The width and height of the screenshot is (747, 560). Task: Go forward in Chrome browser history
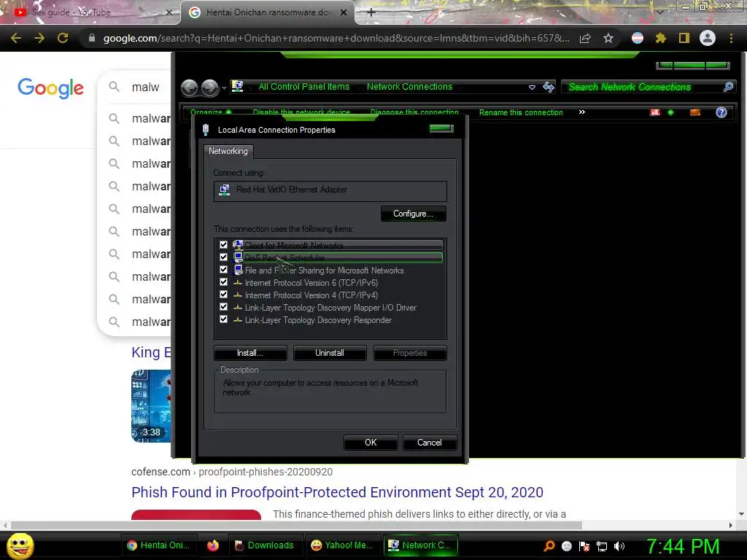[39, 38]
